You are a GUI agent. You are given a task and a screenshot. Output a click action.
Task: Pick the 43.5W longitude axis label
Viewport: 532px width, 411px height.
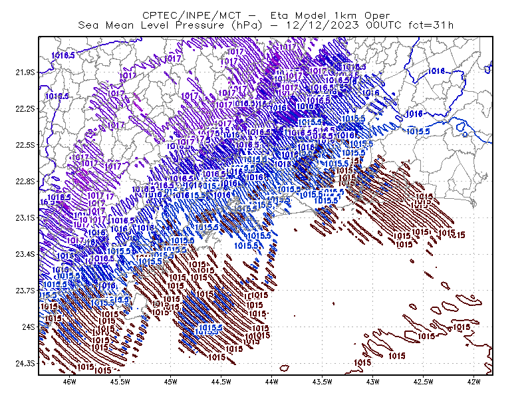323,382
